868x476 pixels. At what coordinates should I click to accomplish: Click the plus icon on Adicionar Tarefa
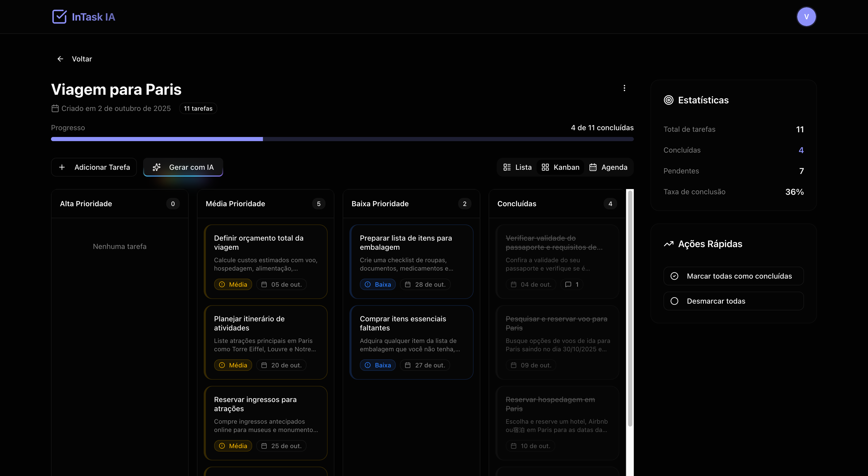click(62, 167)
